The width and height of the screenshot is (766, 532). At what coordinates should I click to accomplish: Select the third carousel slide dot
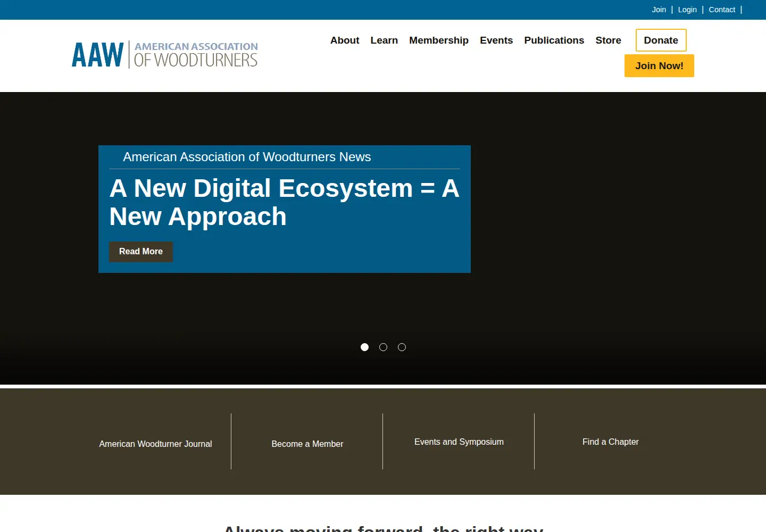point(402,347)
